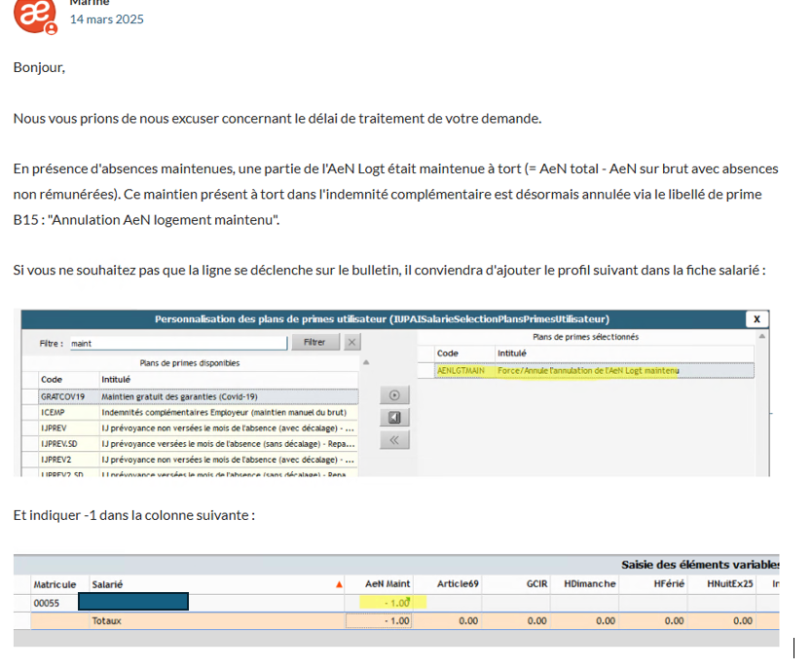Click the GCIR column header
This screenshot has height=669, width=812.
[537, 584]
